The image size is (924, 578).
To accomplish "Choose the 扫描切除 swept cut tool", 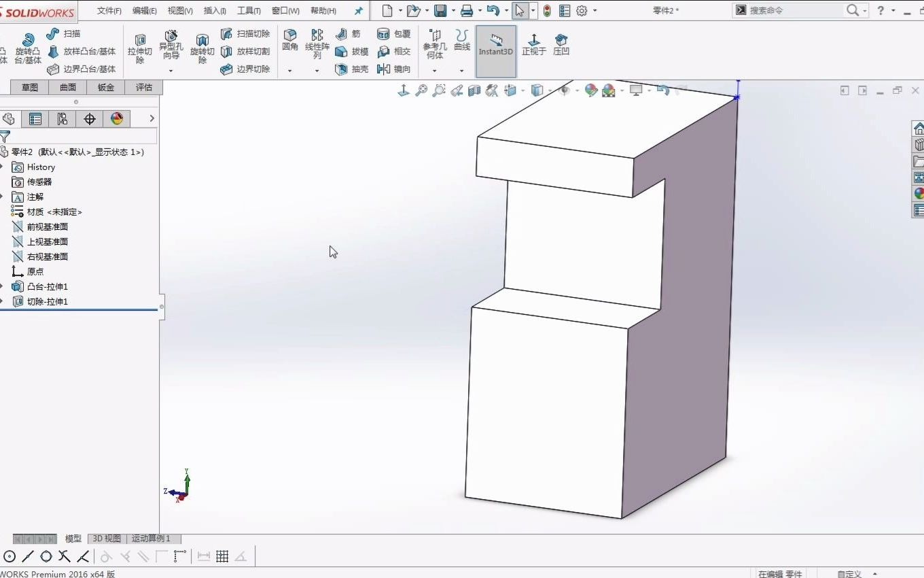I will click(245, 33).
